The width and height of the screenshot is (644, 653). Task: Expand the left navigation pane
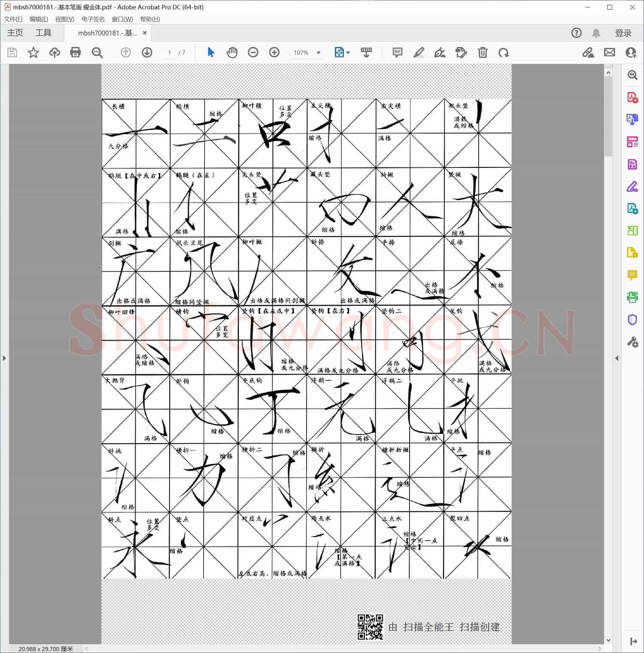[4, 358]
